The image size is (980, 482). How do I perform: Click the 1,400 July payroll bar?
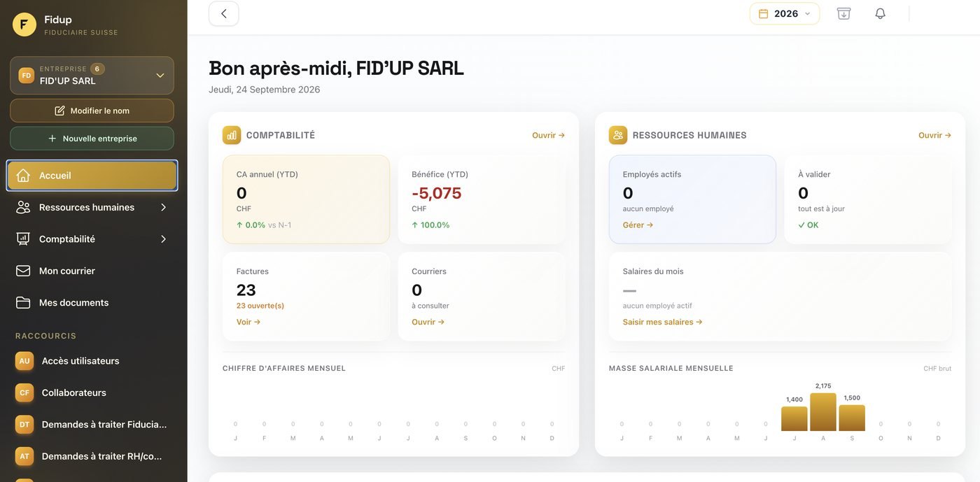(x=794, y=419)
